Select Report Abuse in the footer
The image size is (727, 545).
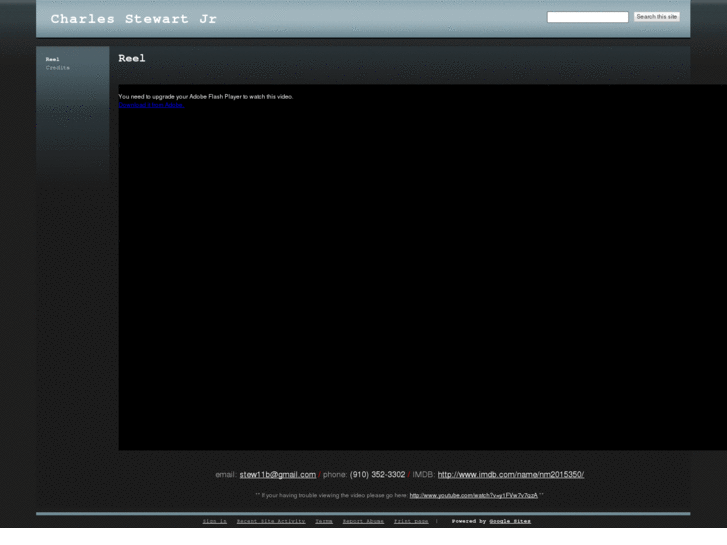(363, 521)
